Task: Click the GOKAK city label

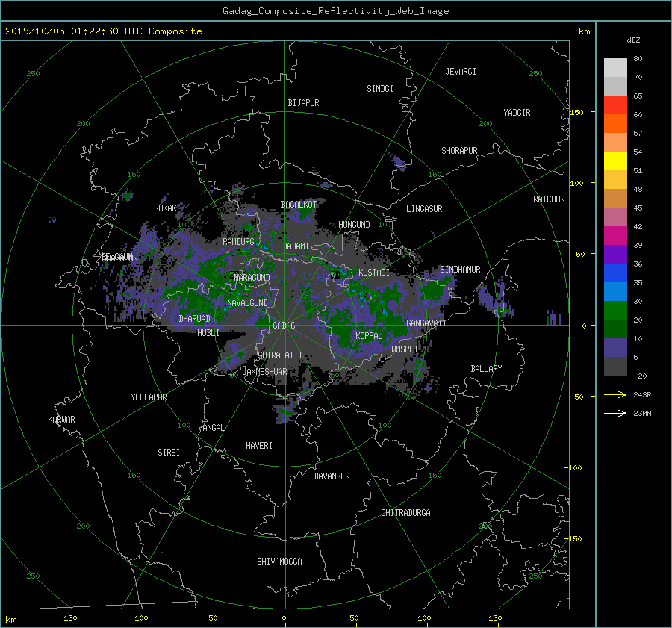Action: [x=165, y=208]
